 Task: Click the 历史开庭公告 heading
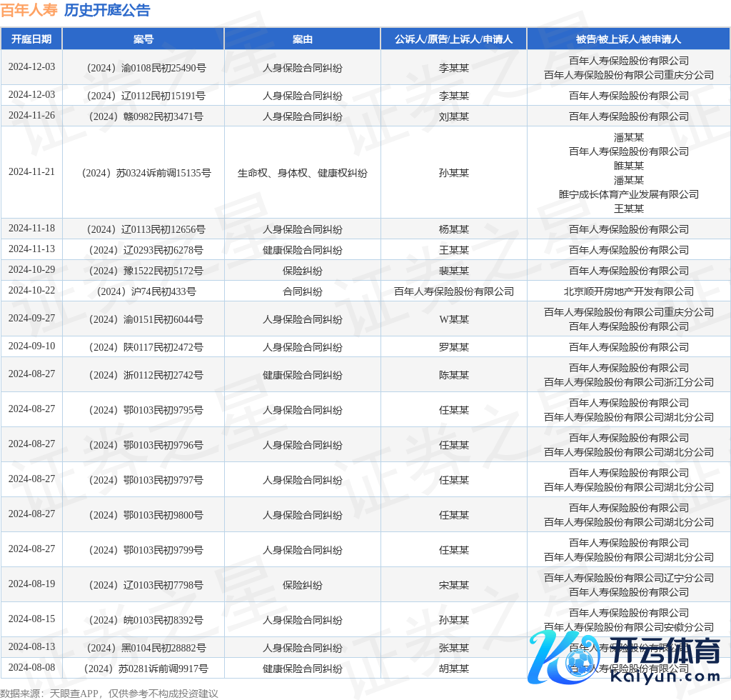point(107,10)
